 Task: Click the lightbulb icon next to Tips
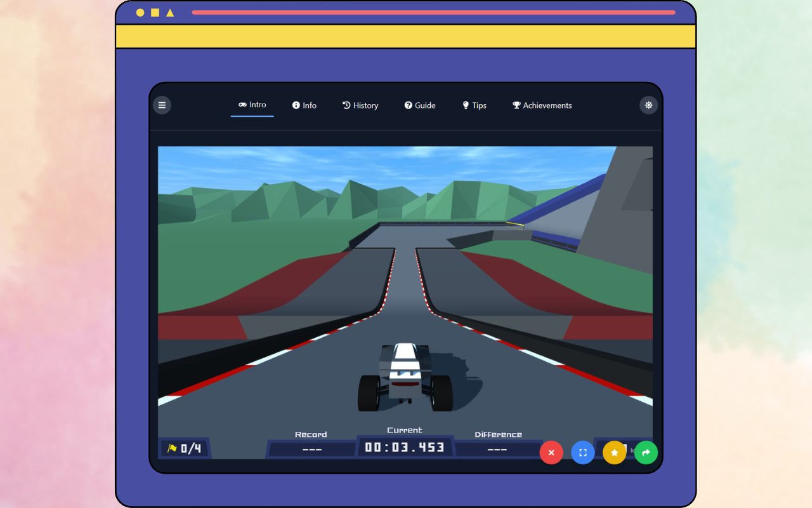point(465,105)
